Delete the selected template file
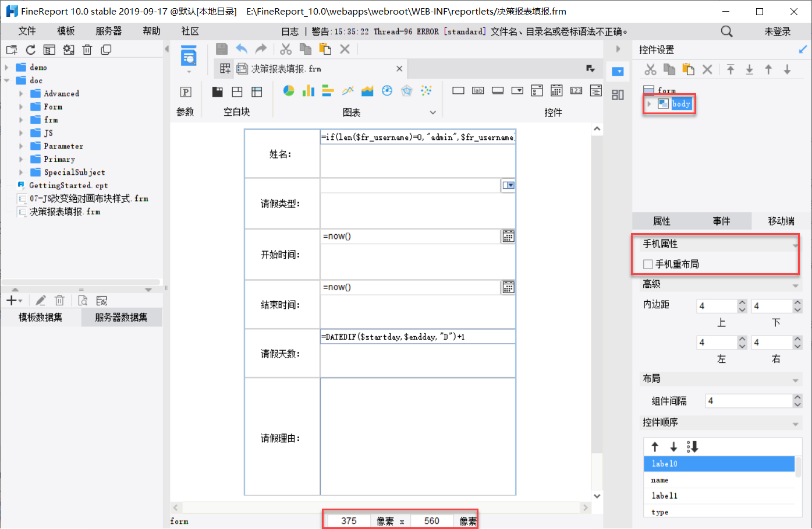 [87, 50]
